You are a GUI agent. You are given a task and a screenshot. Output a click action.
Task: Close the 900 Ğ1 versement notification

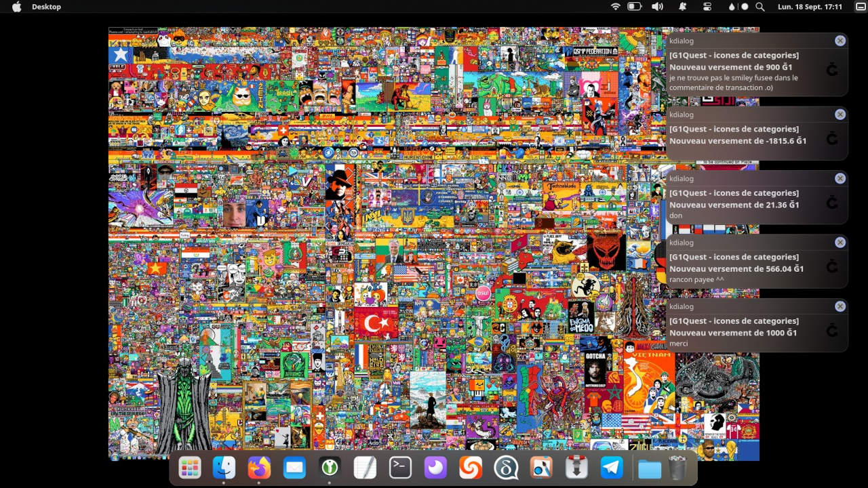pos(840,41)
